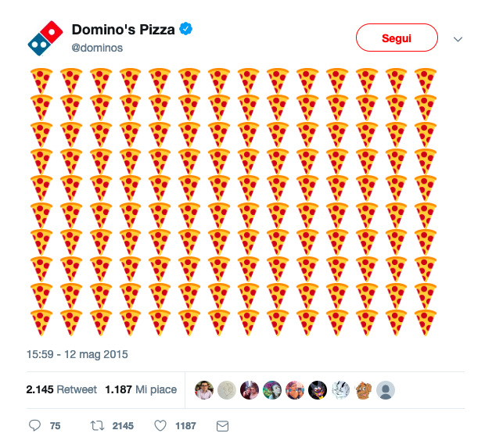The width and height of the screenshot is (485, 448).
Task: Open the tweet timestamp 15:59 - 12 mag 2015
Action: pos(77,354)
